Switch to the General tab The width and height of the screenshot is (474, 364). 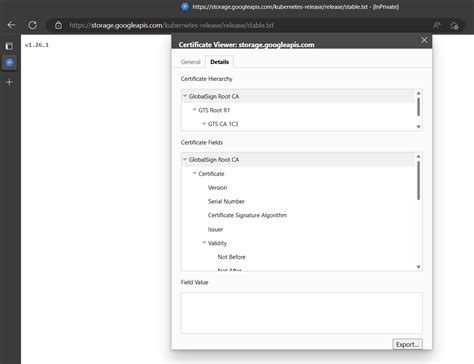pos(190,62)
